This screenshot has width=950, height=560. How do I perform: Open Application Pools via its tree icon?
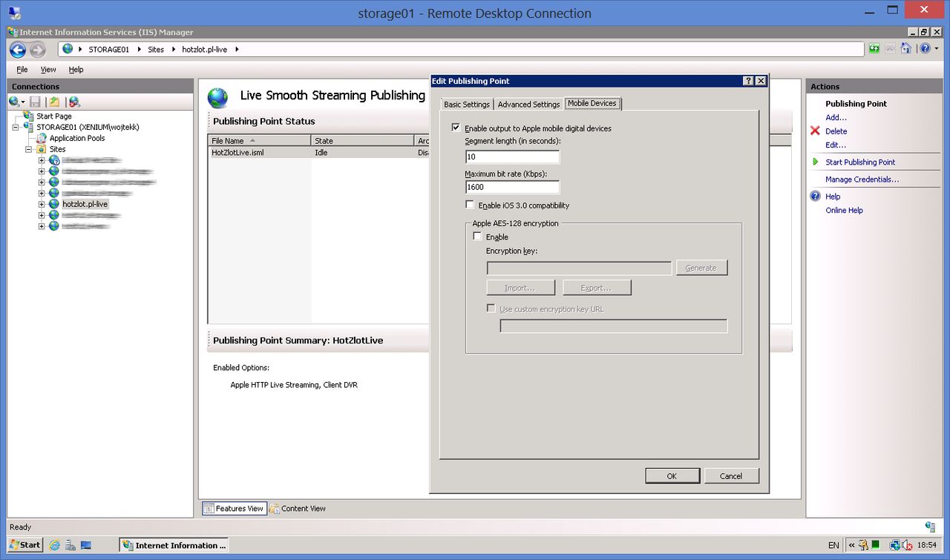tap(42, 138)
